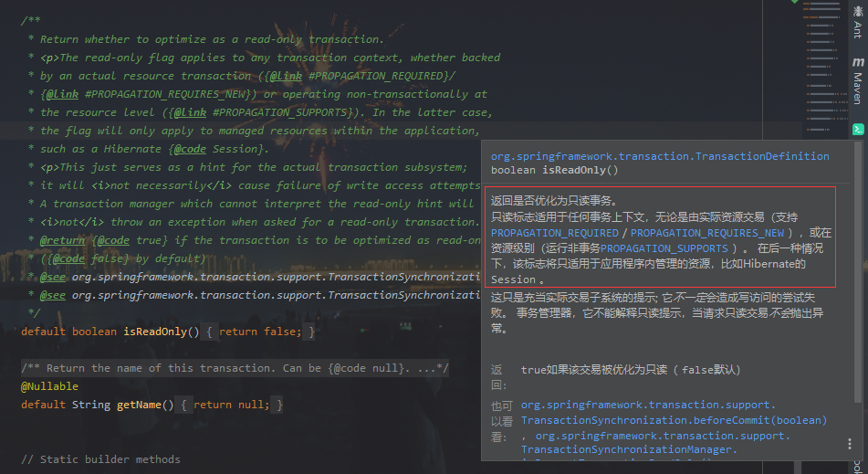
Task: Open the Maven tool window
Action: (x=857, y=81)
